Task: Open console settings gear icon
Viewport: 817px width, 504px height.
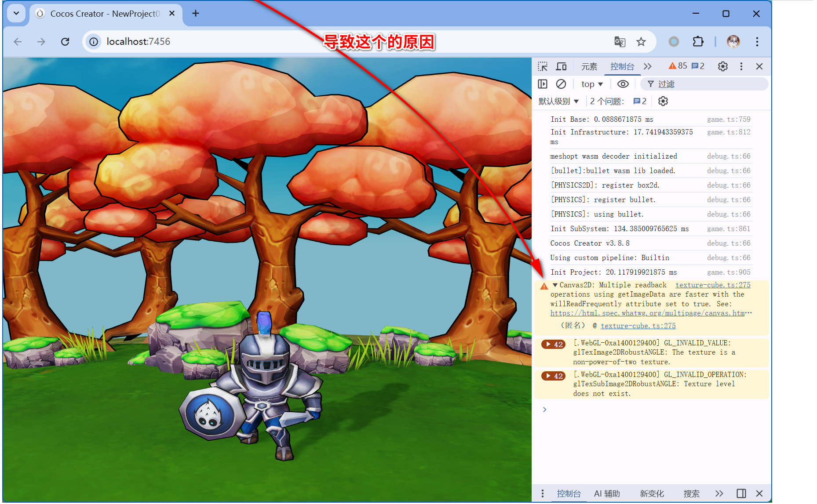Action: click(x=663, y=102)
